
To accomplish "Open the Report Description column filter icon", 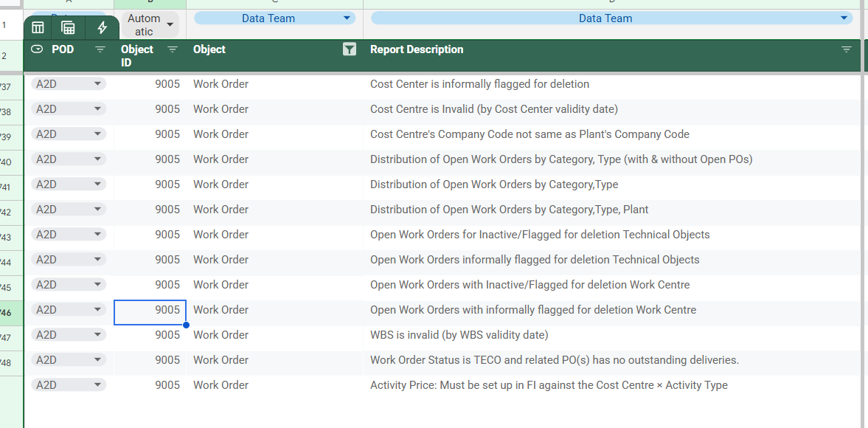I will click(x=846, y=49).
